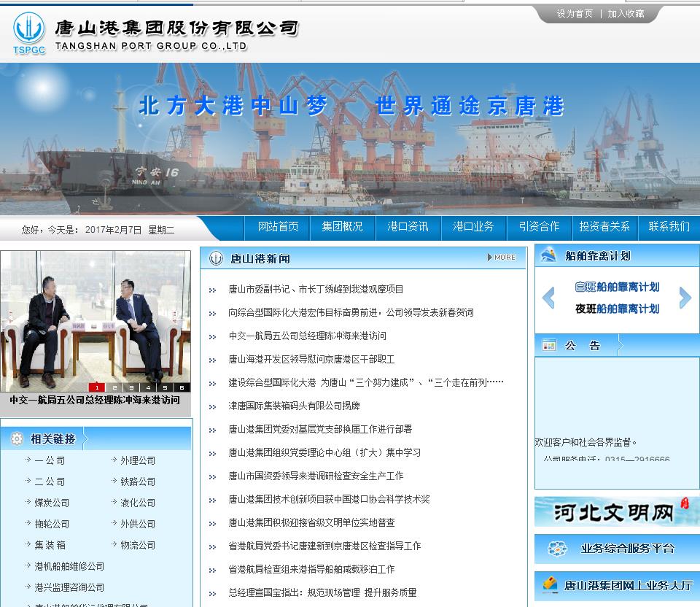Viewport: 700px width, 607px height.
Task: Open 港机船舶维修公司 related link
Action: click(70, 566)
